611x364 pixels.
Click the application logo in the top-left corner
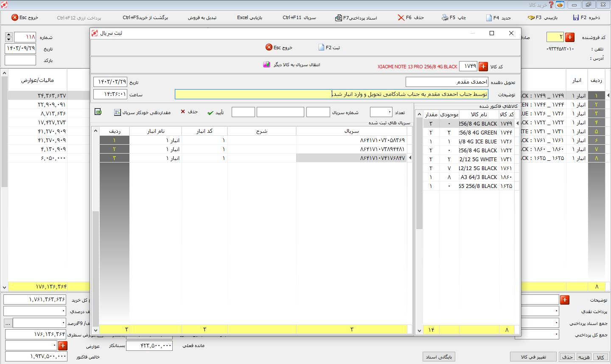tap(4, 5)
